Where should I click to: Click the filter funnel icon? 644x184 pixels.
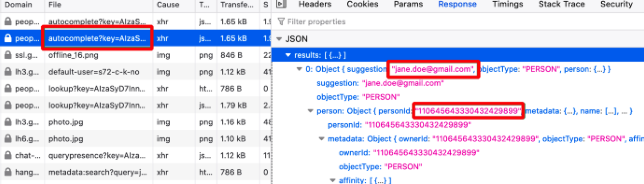281,22
